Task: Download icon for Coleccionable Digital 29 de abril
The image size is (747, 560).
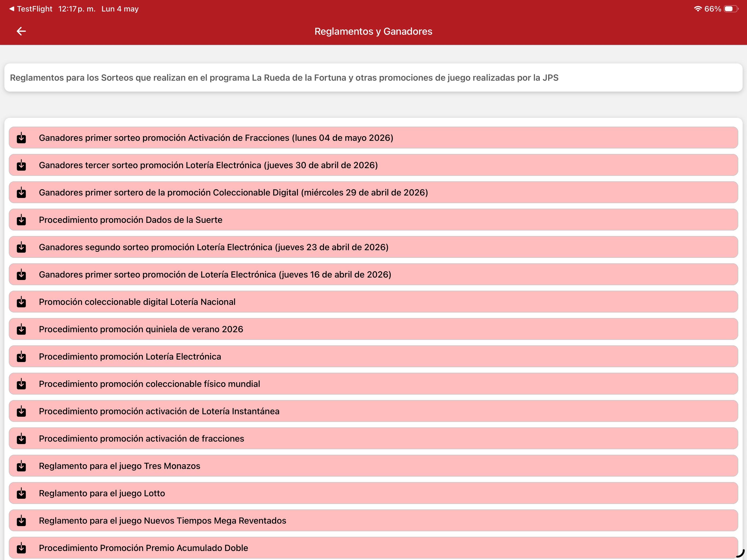Action: 21,192
